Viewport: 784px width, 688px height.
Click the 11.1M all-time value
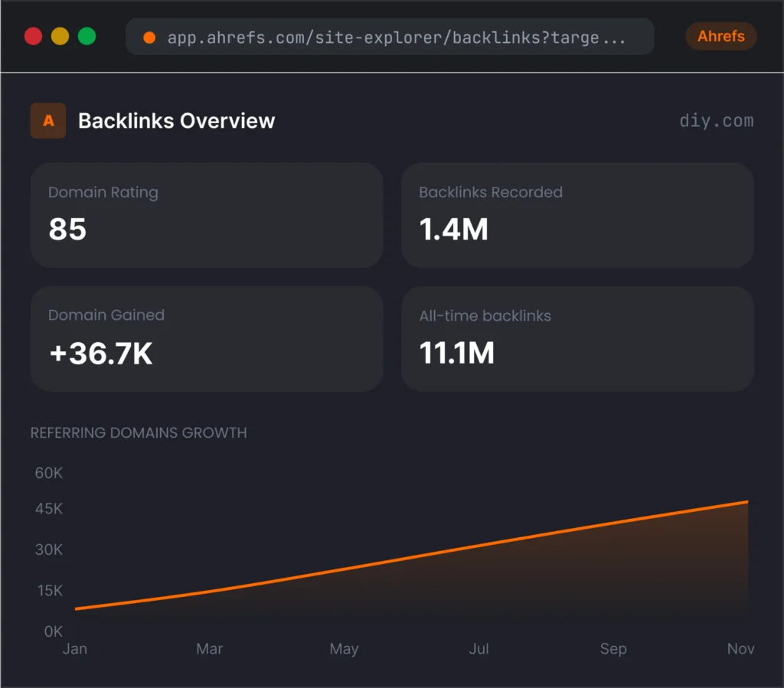456,353
